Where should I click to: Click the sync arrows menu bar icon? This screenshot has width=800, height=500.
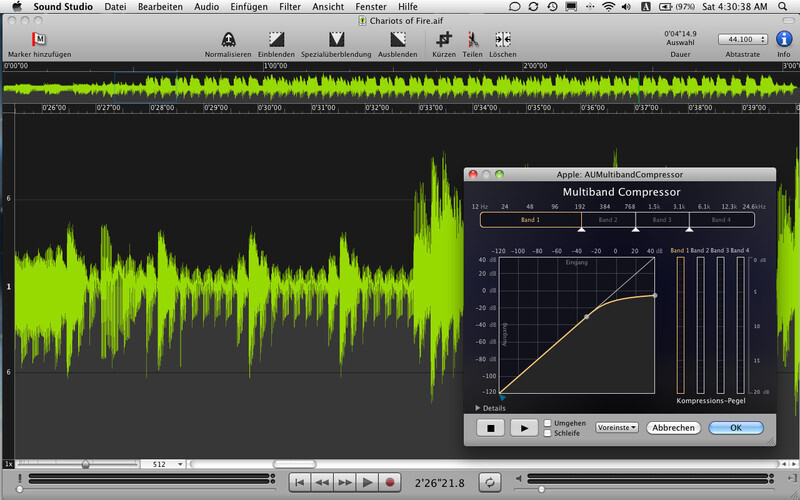pyautogui.click(x=533, y=7)
